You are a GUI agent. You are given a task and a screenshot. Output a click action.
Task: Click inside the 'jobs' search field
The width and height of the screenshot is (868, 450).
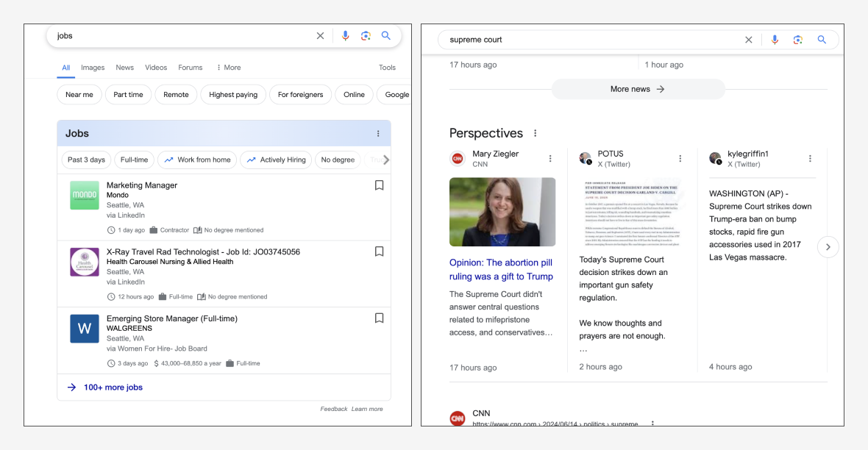click(182, 36)
